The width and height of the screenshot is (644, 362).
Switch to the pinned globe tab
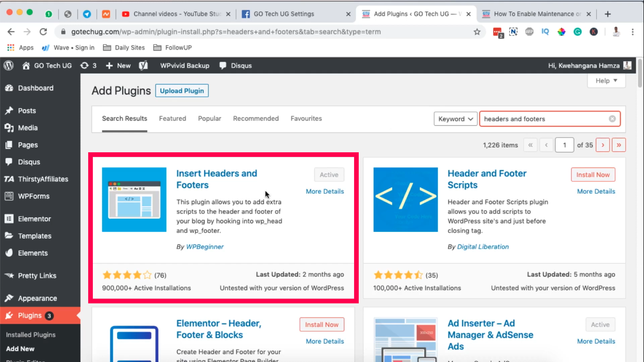pyautogui.click(x=68, y=14)
